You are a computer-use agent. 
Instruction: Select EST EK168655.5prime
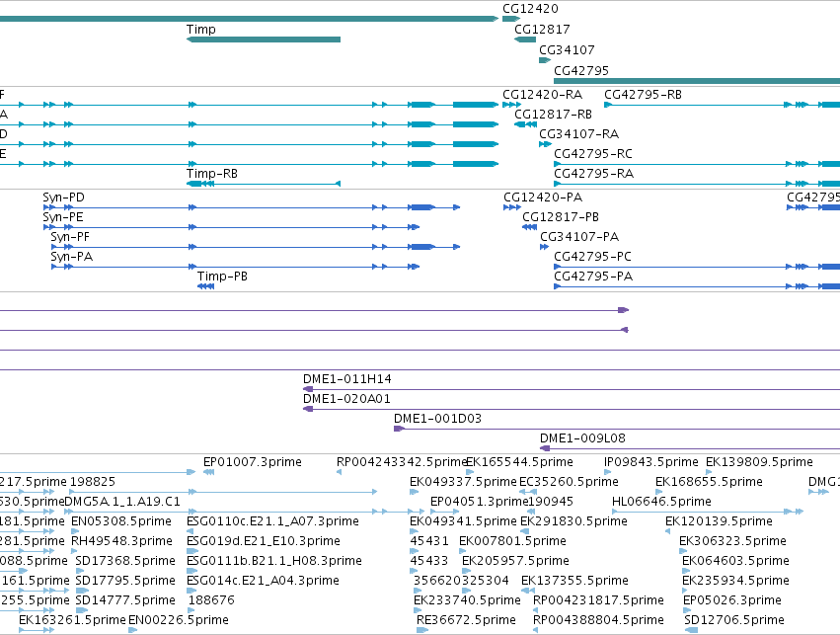659,492
